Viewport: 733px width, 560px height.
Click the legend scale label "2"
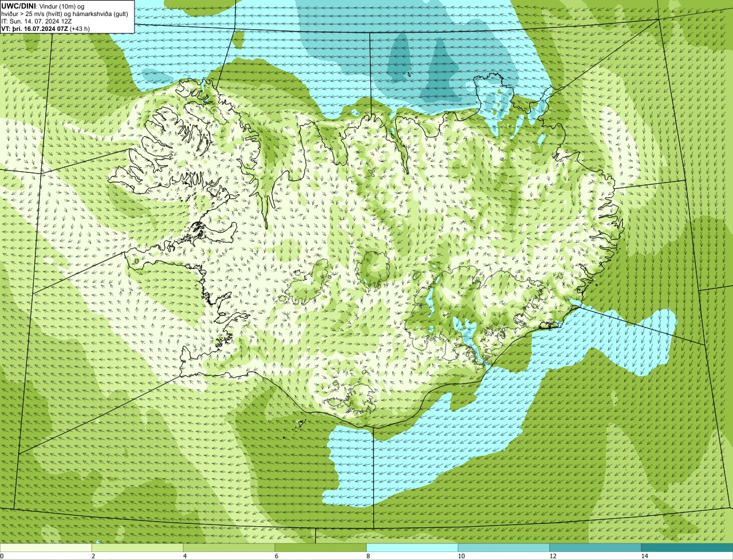pyautogui.click(x=93, y=556)
